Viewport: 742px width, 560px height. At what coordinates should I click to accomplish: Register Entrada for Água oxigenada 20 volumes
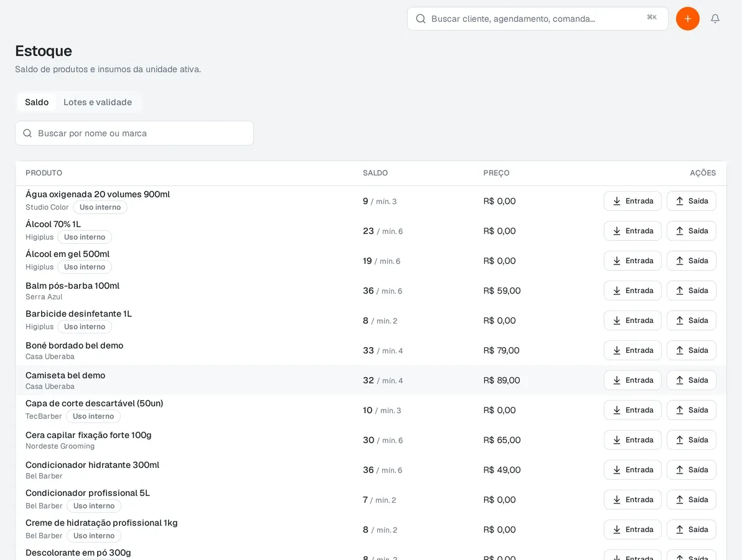click(632, 201)
